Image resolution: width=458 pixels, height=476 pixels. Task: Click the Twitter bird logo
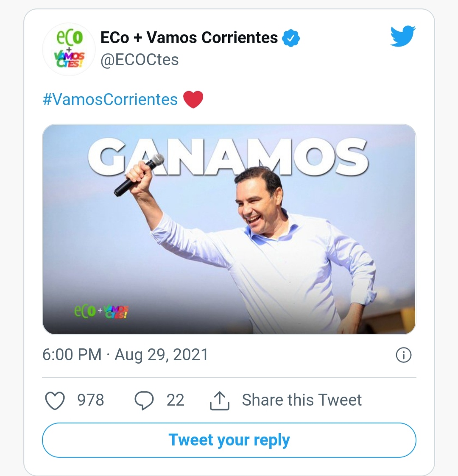(x=403, y=36)
